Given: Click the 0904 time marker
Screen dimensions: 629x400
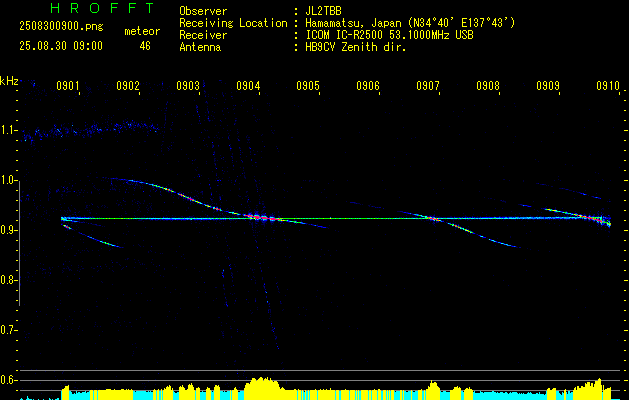Looking at the screenshot, I should coord(248,85).
